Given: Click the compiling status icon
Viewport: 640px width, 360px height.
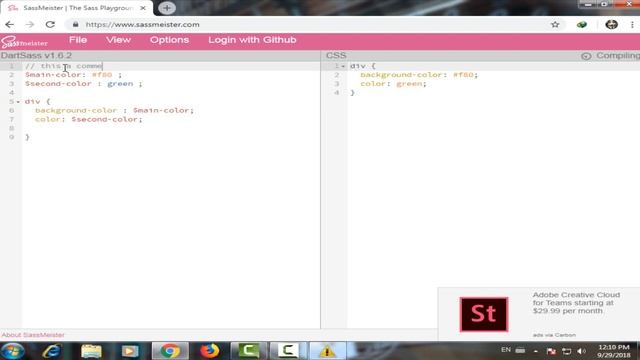Looking at the screenshot, I should (x=586, y=56).
